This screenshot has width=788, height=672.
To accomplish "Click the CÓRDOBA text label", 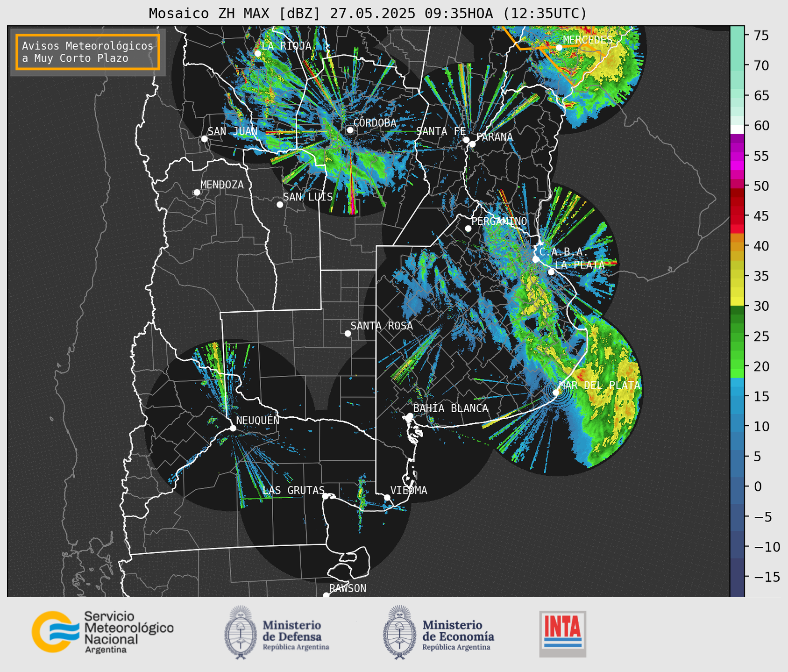I will point(375,123).
